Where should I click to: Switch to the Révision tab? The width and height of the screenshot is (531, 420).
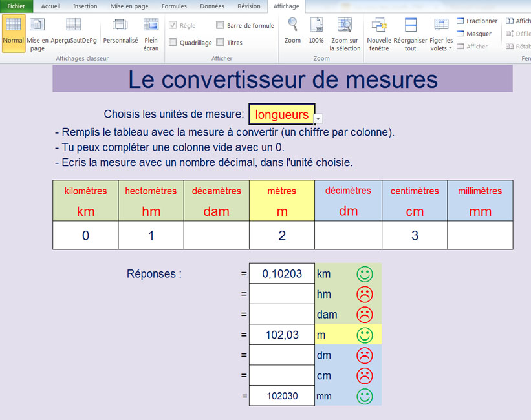[249, 6]
